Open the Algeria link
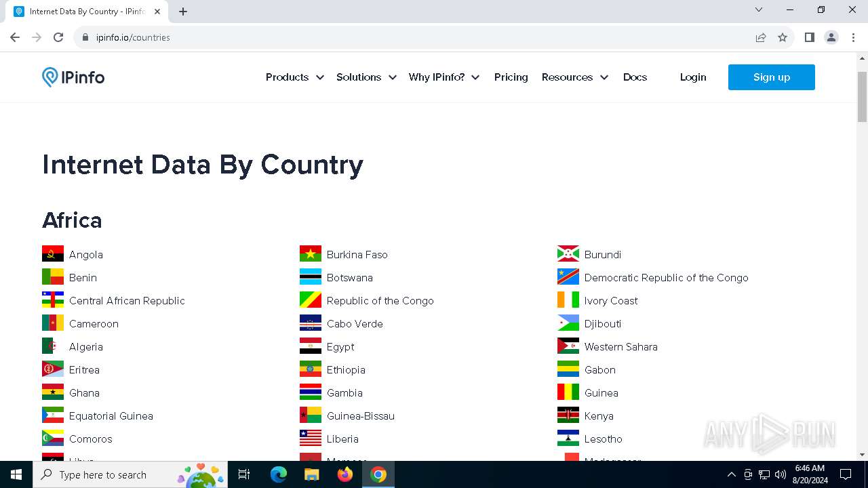The width and height of the screenshot is (868, 488). coord(86,346)
